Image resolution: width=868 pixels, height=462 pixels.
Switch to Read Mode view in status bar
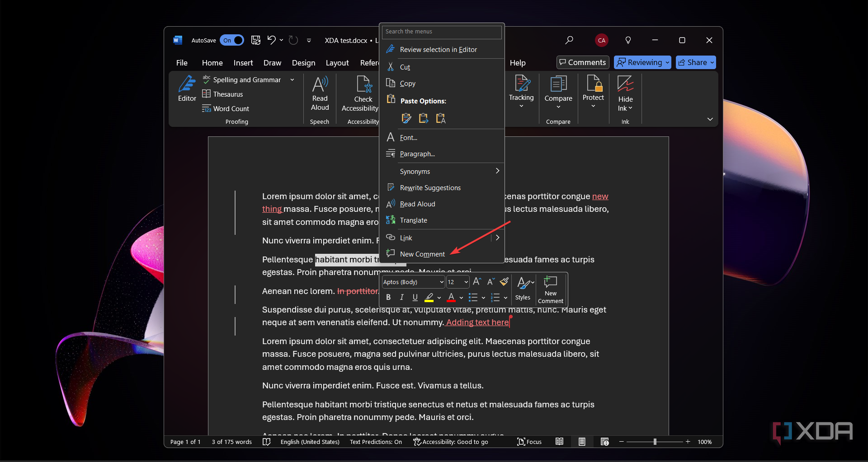(x=559, y=442)
